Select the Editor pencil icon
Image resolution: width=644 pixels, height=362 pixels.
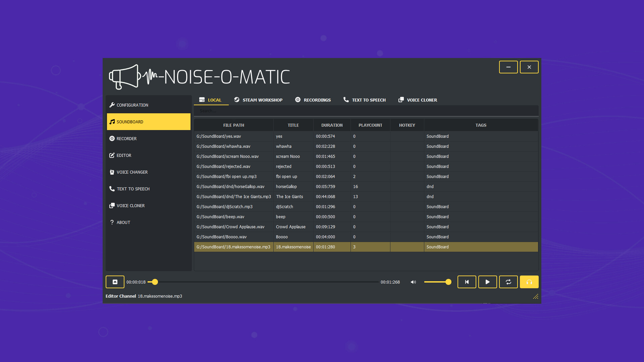point(112,155)
